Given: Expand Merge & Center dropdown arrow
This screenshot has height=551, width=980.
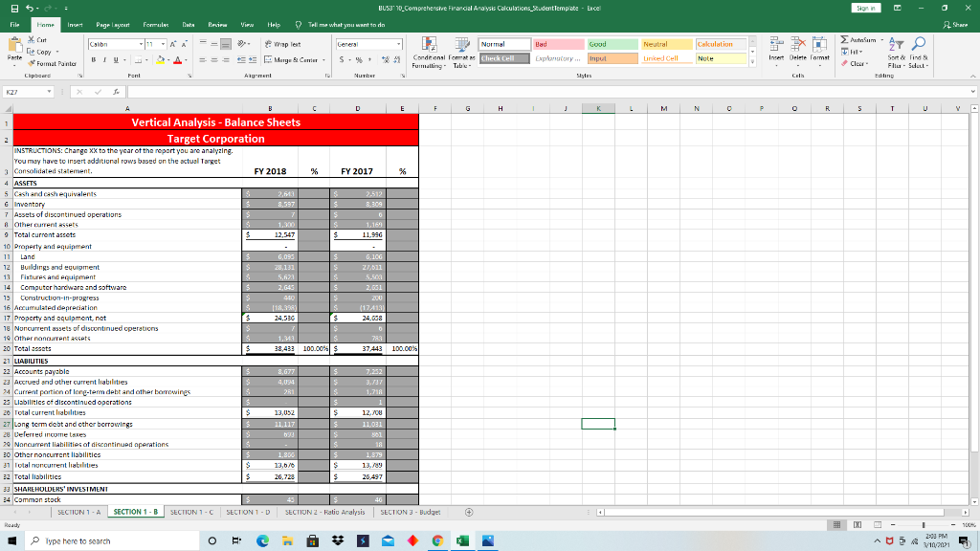Looking at the screenshot, I should [x=323, y=60].
